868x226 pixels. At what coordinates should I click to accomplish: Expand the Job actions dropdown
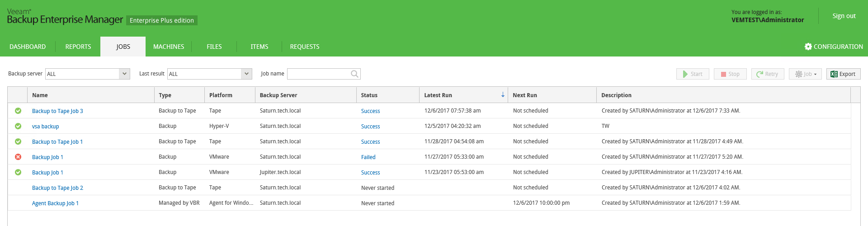click(805, 74)
